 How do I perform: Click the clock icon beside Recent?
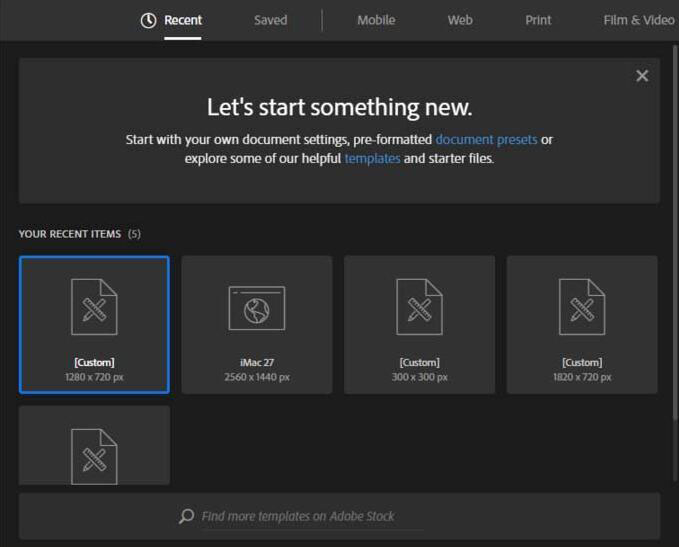point(148,20)
